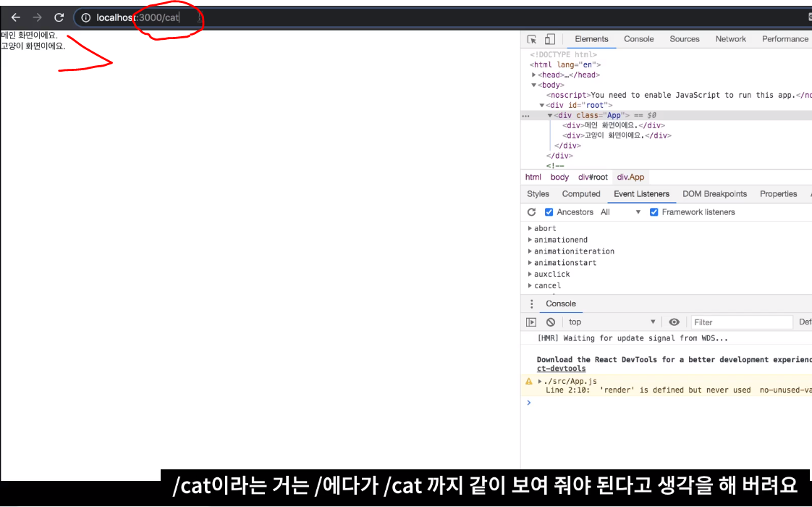Open the drawer three-dot menu
812x507 pixels.
[531, 303]
